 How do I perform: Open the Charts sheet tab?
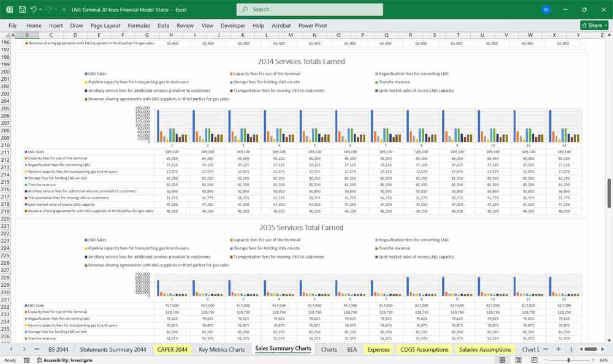(329, 349)
